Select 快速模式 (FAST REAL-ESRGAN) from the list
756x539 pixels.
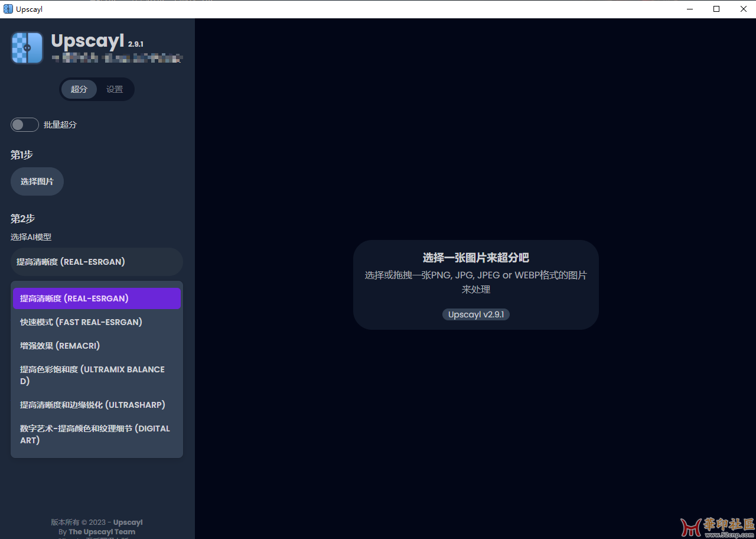click(x=81, y=322)
